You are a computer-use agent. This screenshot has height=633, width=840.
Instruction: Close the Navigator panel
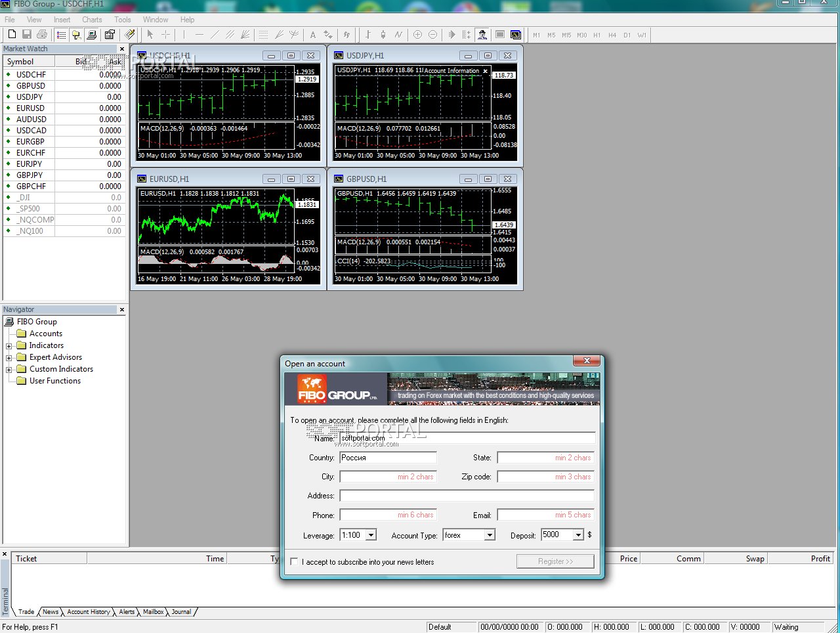point(122,310)
